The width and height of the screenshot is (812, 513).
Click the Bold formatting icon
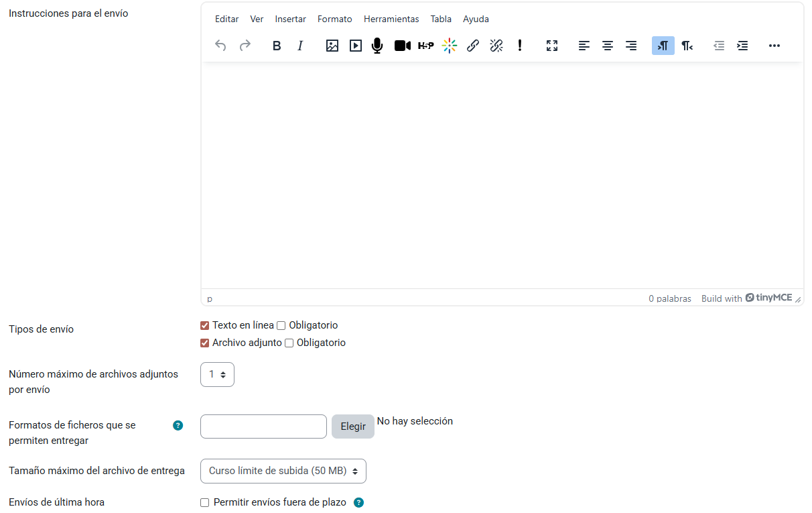tap(277, 46)
